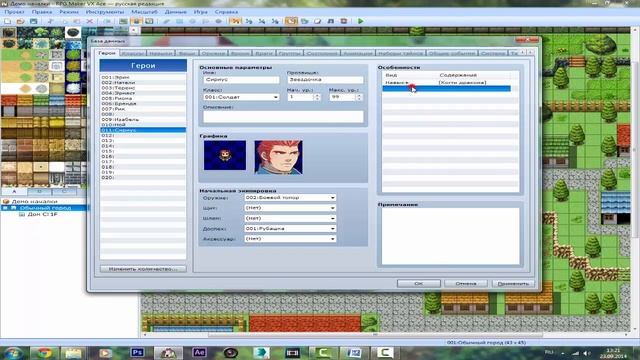Click the Применить apply button

pos(513,283)
